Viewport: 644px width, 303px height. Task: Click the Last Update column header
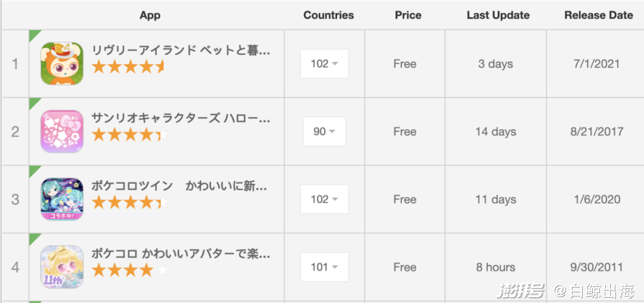(x=498, y=16)
